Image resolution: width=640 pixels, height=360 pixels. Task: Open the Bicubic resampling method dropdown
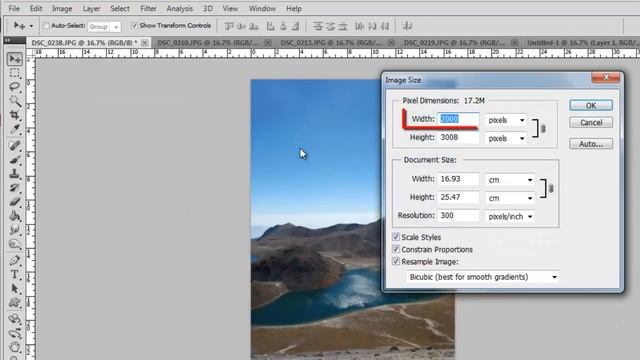(x=482, y=277)
